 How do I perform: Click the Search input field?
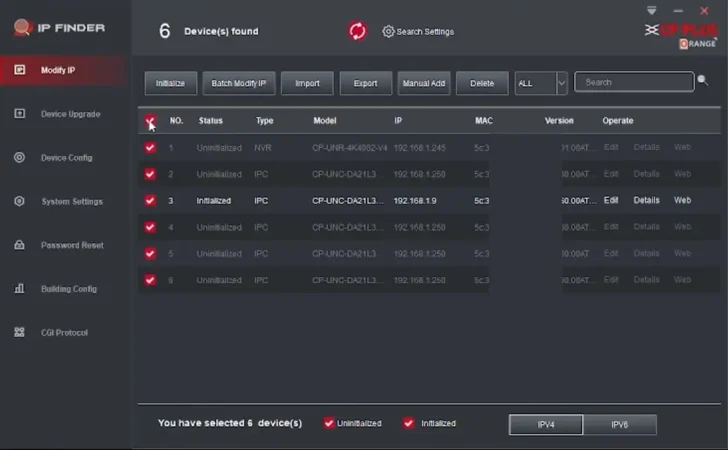[x=632, y=82]
